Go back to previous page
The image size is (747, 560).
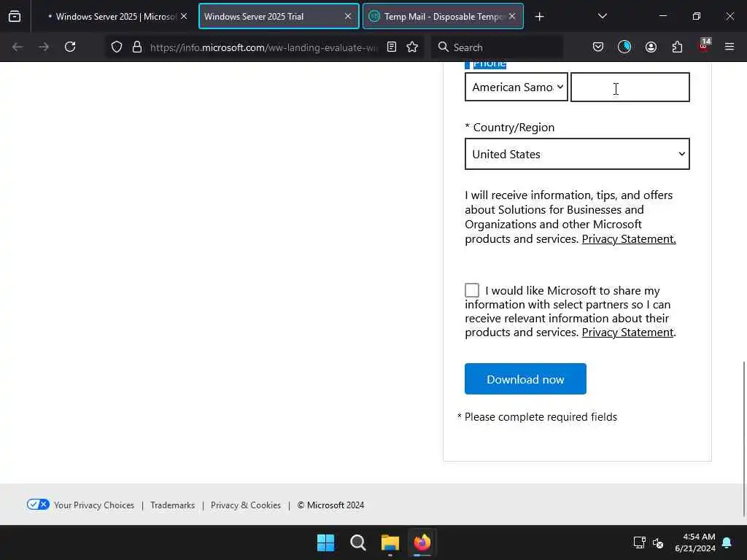[18, 47]
